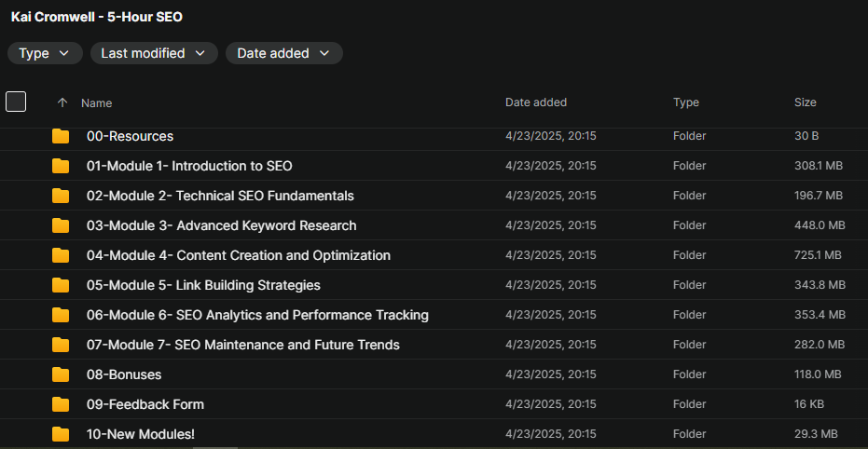Click the folder icon for 10-New Modules!
The image size is (868, 449).
[x=61, y=435]
